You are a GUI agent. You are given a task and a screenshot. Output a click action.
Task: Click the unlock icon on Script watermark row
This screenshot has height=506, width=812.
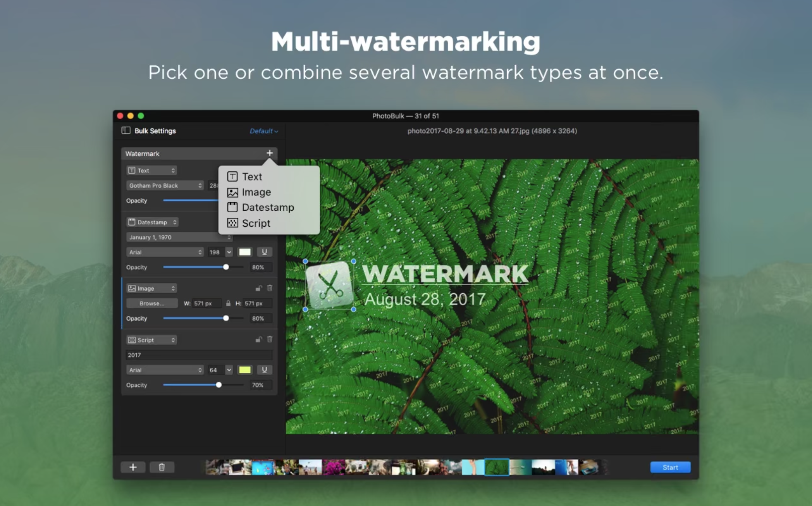tap(258, 339)
